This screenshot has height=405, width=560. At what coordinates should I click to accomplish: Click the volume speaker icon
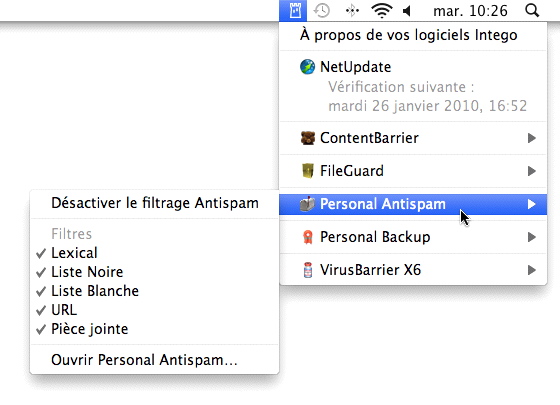(x=407, y=11)
